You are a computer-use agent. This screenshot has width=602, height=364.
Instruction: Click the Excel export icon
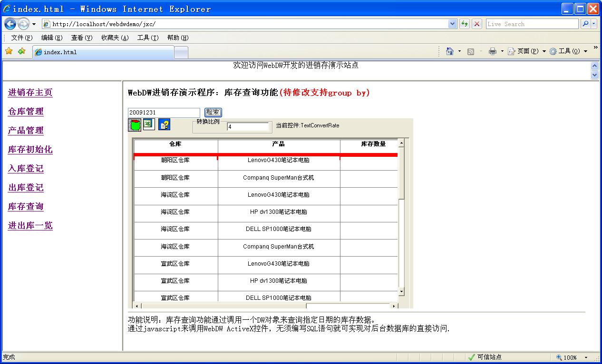(149, 124)
